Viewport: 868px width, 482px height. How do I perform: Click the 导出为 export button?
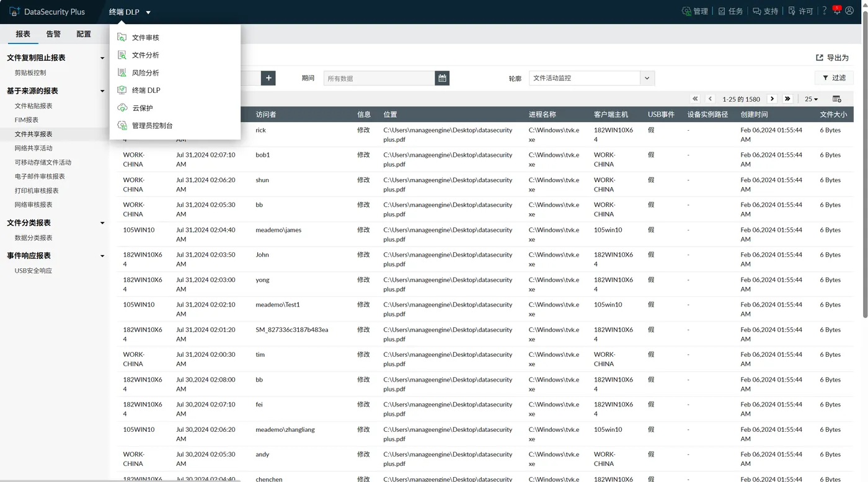coord(832,58)
